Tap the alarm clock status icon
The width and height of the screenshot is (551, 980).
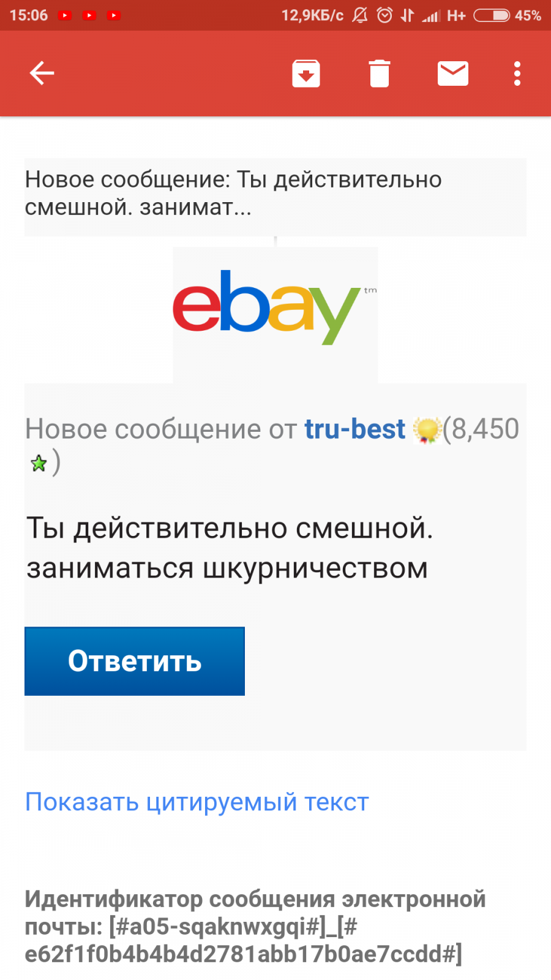point(384,15)
